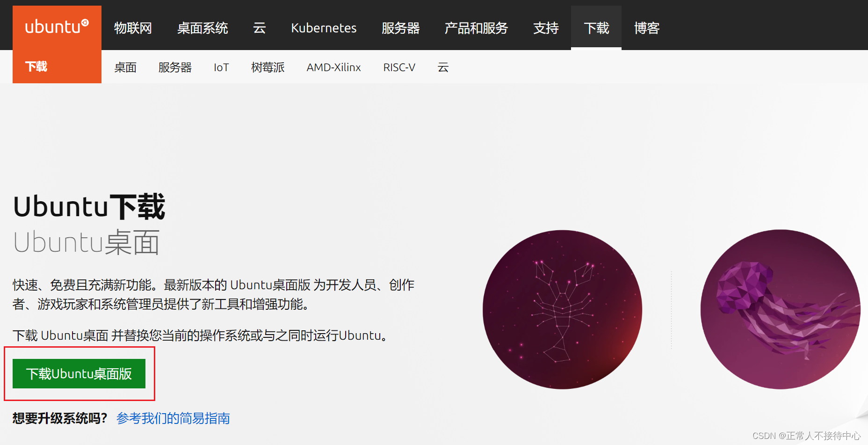The height and width of the screenshot is (445, 868).
Task: Switch to the 桌面 download tab
Action: (125, 67)
